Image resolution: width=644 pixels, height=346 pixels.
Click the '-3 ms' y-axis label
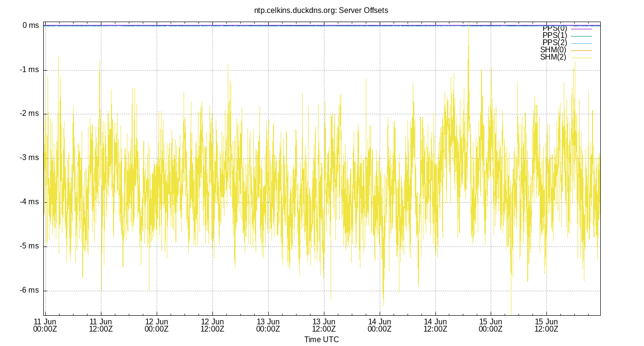(x=29, y=158)
